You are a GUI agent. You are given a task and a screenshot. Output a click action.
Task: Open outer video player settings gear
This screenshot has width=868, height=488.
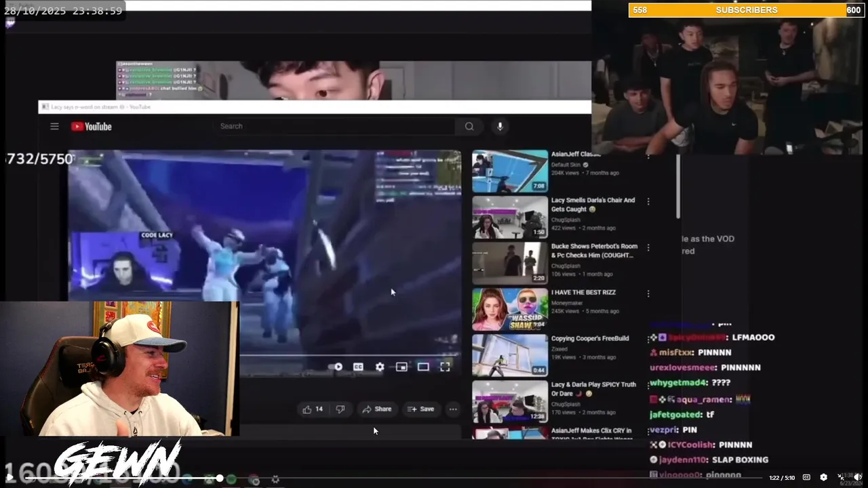pyautogui.click(x=823, y=477)
